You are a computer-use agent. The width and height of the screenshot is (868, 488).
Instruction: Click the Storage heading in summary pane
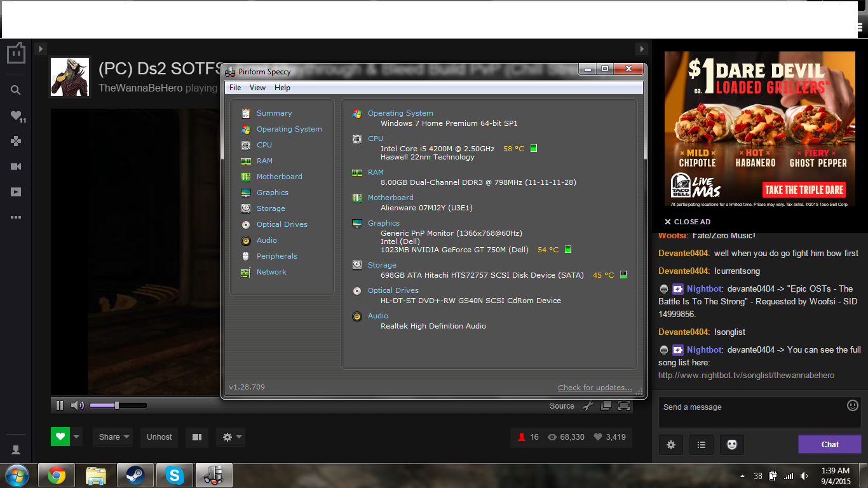click(382, 265)
